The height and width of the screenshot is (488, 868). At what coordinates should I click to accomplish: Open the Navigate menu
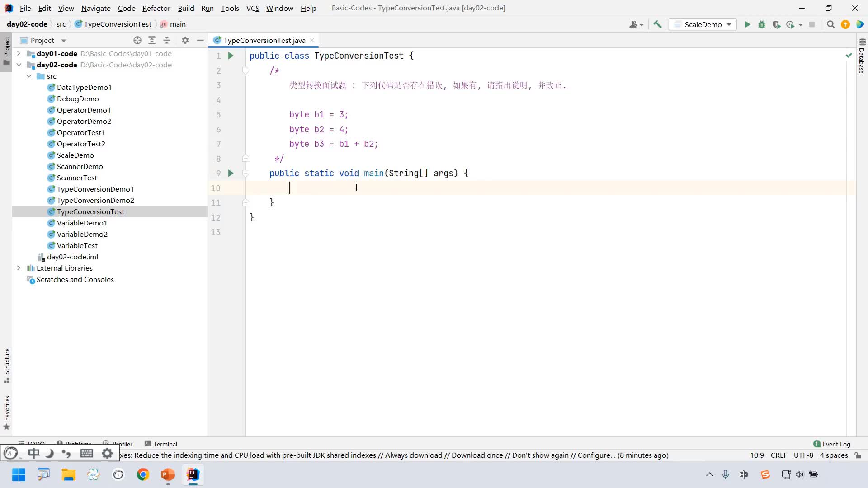pos(96,8)
